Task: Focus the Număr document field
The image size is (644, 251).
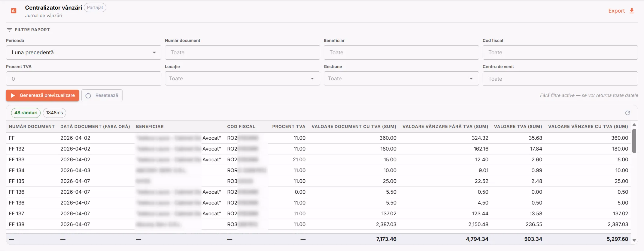Action: pyautogui.click(x=242, y=52)
